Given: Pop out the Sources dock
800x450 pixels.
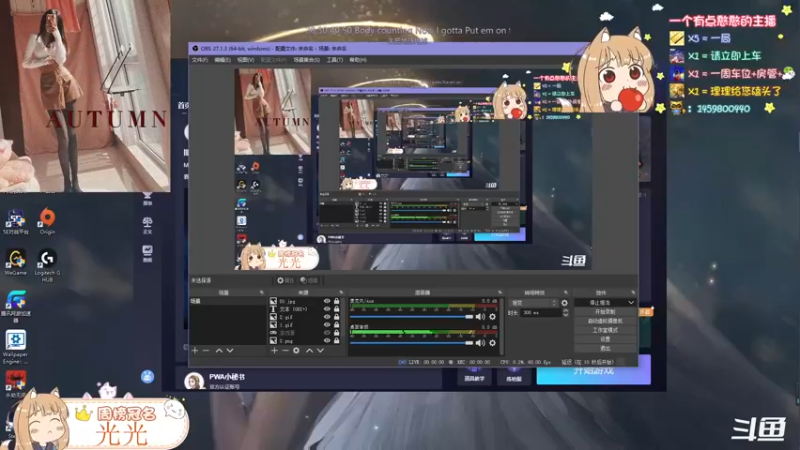Looking at the screenshot, I should coord(341,293).
